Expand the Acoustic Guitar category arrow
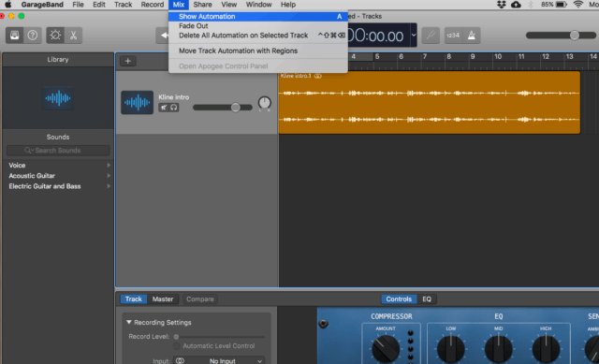The height and width of the screenshot is (364, 599). 109,176
